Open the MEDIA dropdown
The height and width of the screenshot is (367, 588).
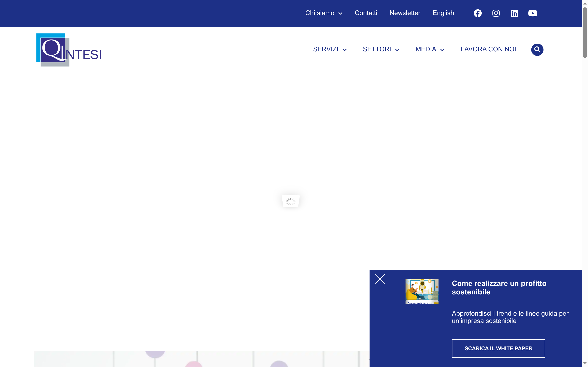430,49
